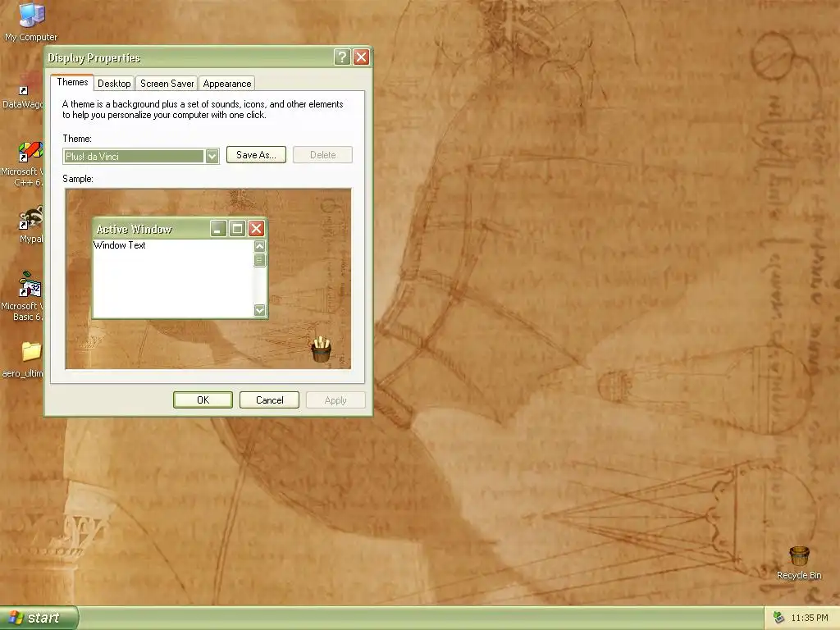This screenshot has height=630, width=840.
Task: Open the Appearance tab
Action: [226, 84]
